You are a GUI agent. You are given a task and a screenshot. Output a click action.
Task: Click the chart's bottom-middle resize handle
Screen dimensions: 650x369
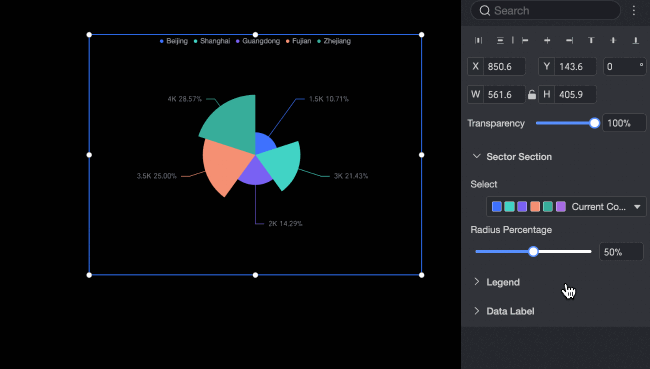coord(255,275)
